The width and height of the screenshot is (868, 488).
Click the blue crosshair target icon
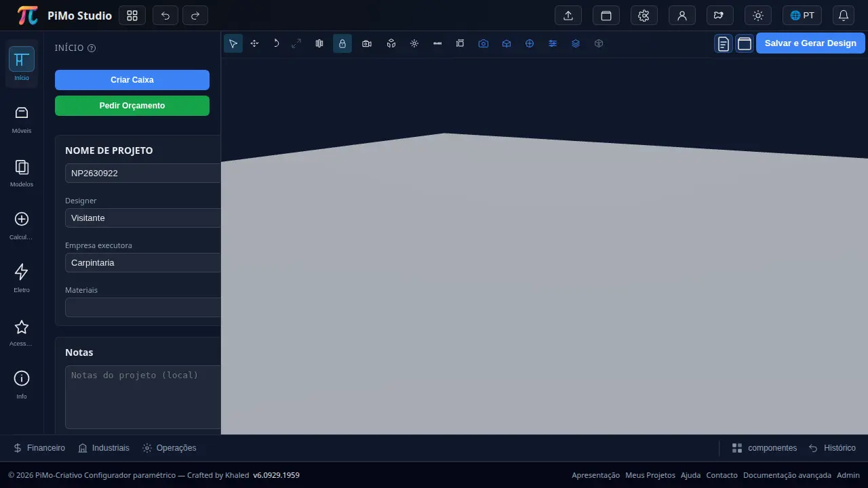(530, 43)
